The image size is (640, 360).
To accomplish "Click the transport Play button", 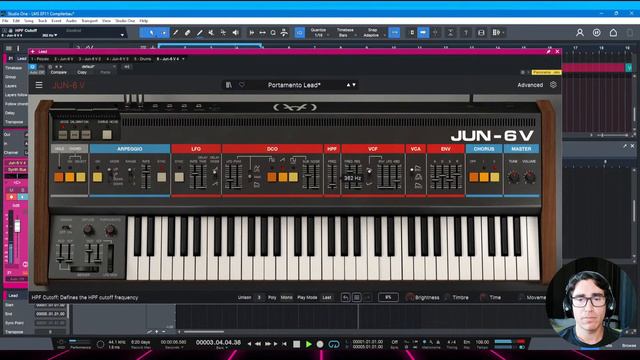I will click(x=309, y=344).
